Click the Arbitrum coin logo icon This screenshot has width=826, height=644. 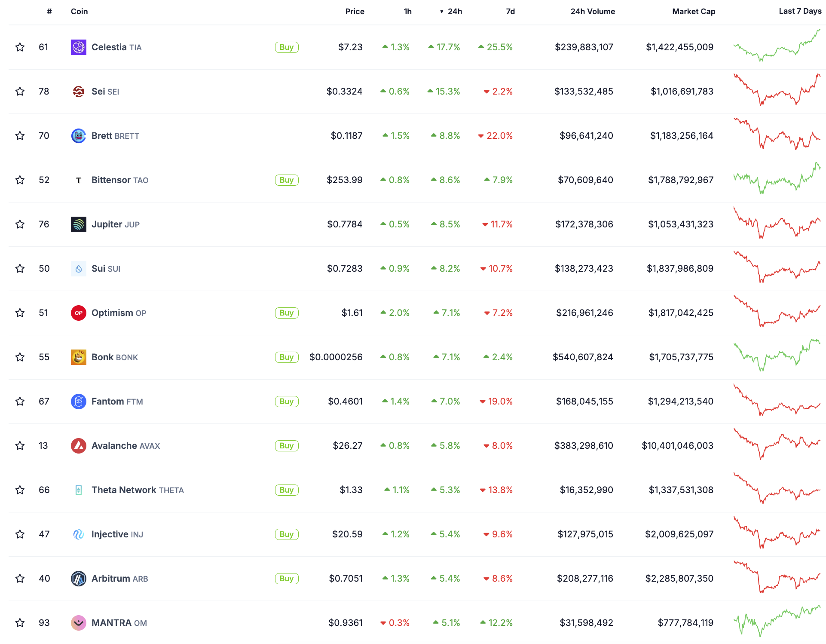coord(78,579)
